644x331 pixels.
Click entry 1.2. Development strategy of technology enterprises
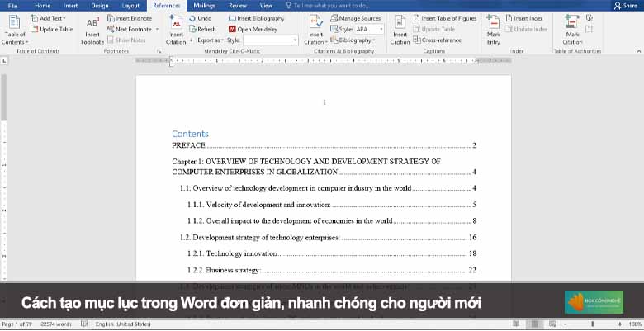tap(328, 238)
